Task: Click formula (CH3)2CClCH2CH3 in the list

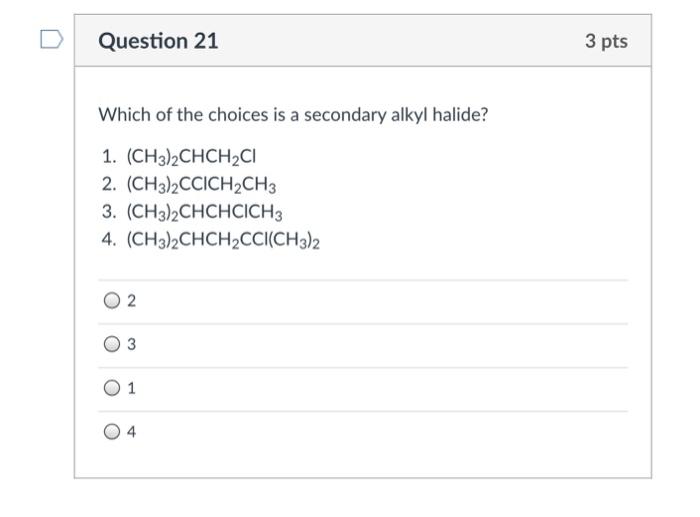Action: click(x=201, y=184)
